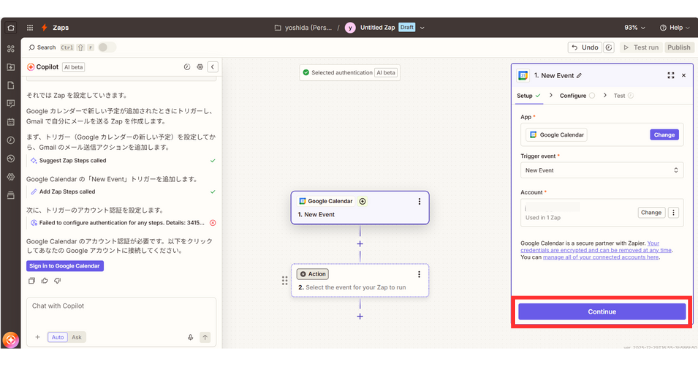Open Copilot panel settings gear icon
This screenshot has height=365, width=698.
(200, 67)
